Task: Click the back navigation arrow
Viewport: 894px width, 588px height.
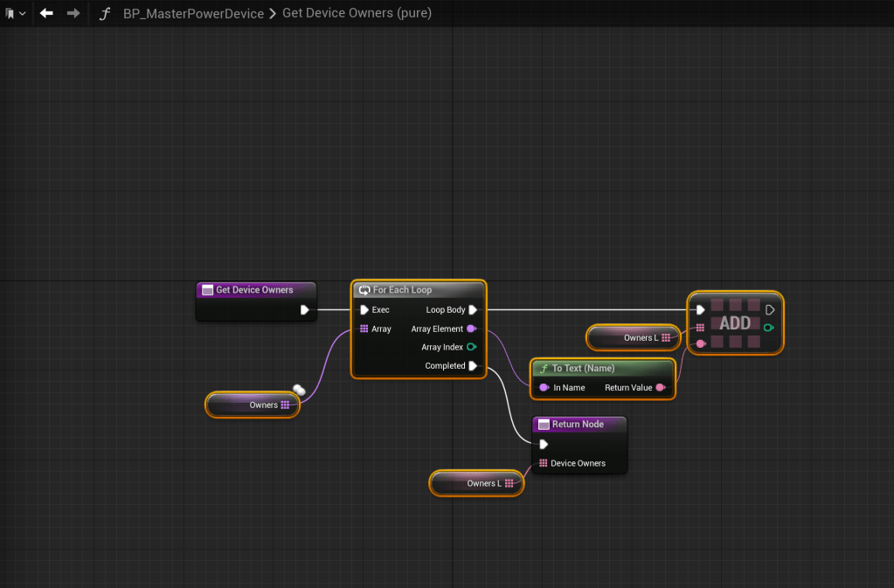Action: pyautogui.click(x=46, y=14)
